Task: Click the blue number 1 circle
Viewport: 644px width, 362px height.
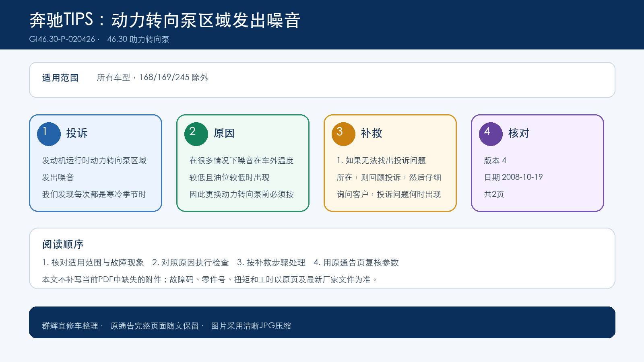Action: [x=49, y=134]
